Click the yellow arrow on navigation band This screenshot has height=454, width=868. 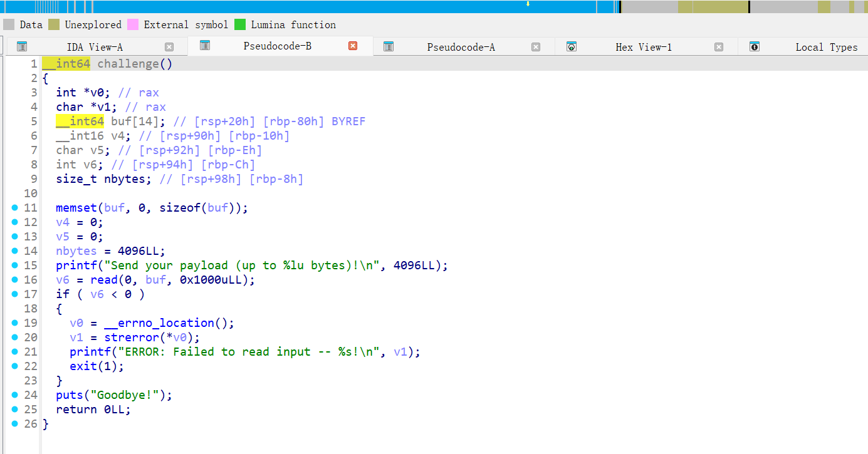coord(528,4)
